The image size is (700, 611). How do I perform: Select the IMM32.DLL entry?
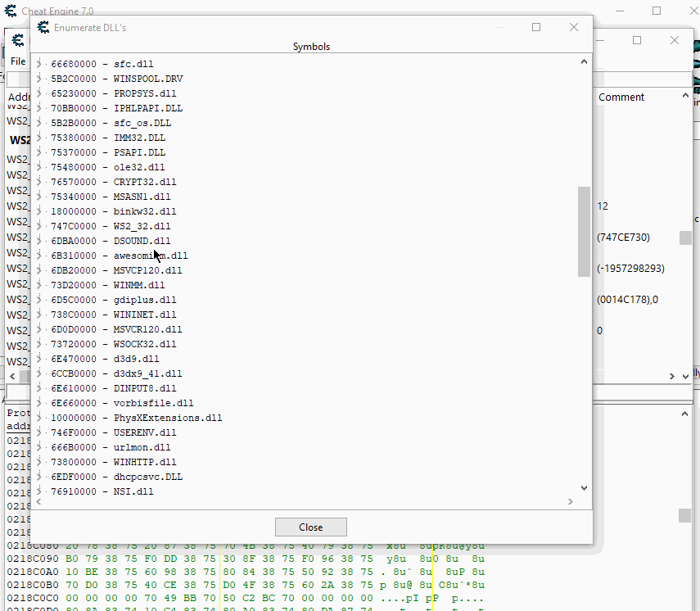pos(108,138)
